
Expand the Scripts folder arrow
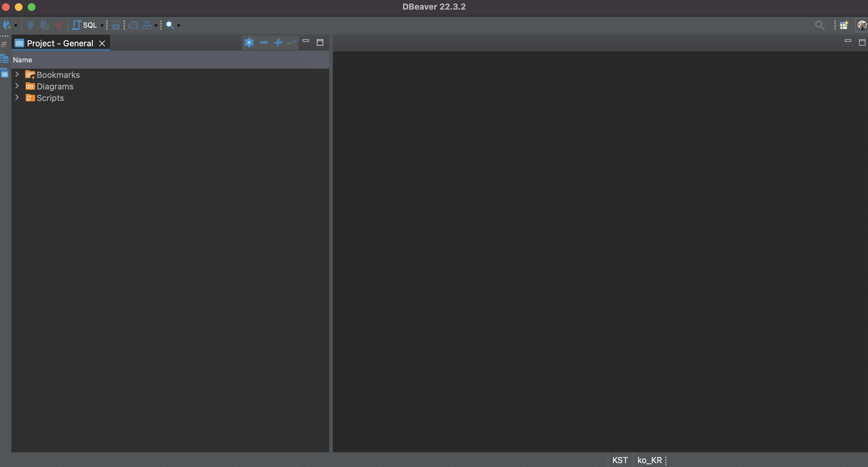(17, 97)
